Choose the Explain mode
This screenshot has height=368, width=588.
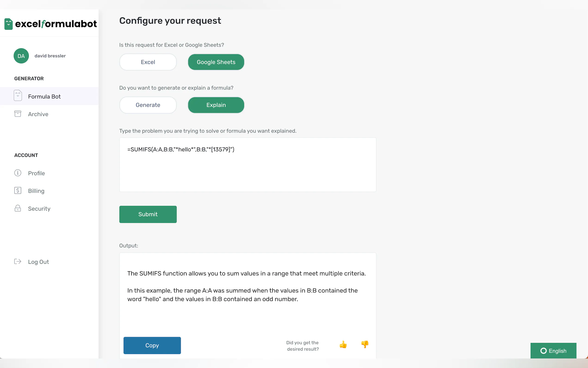216,105
